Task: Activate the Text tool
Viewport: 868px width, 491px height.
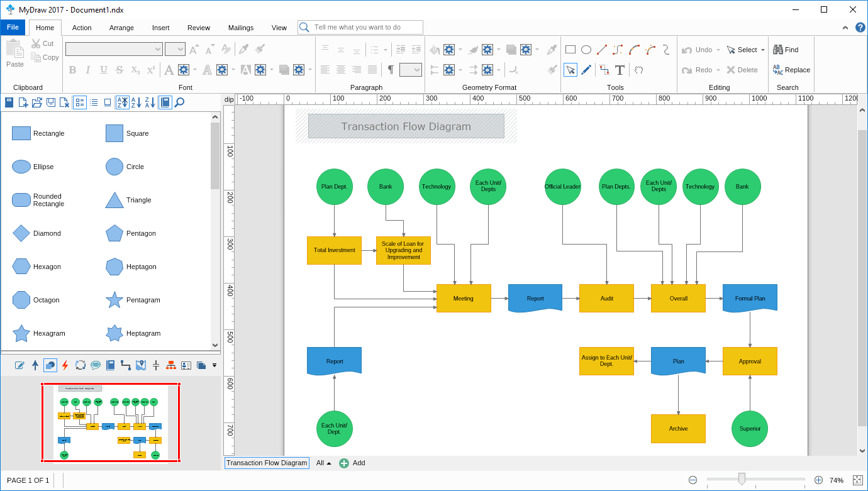Action: pos(620,70)
